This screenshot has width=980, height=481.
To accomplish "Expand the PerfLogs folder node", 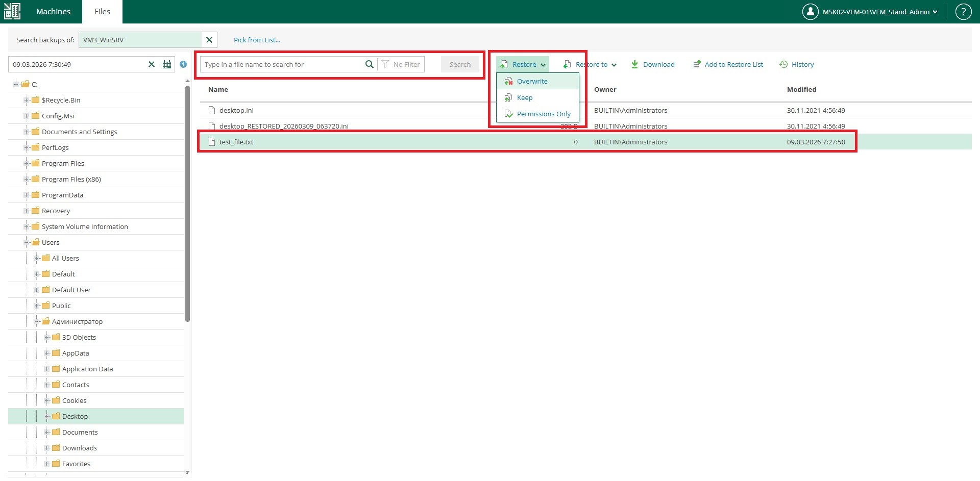I will (26, 147).
